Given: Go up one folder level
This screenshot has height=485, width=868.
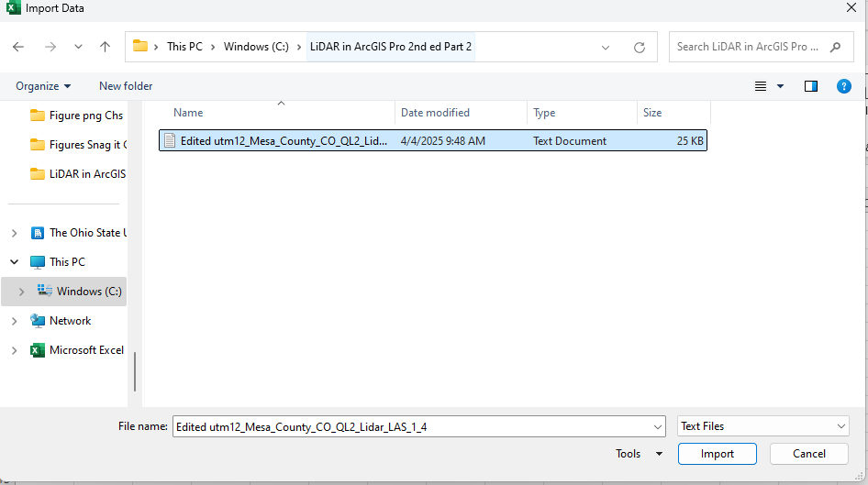Looking at the screenshot, I should 105,47.
